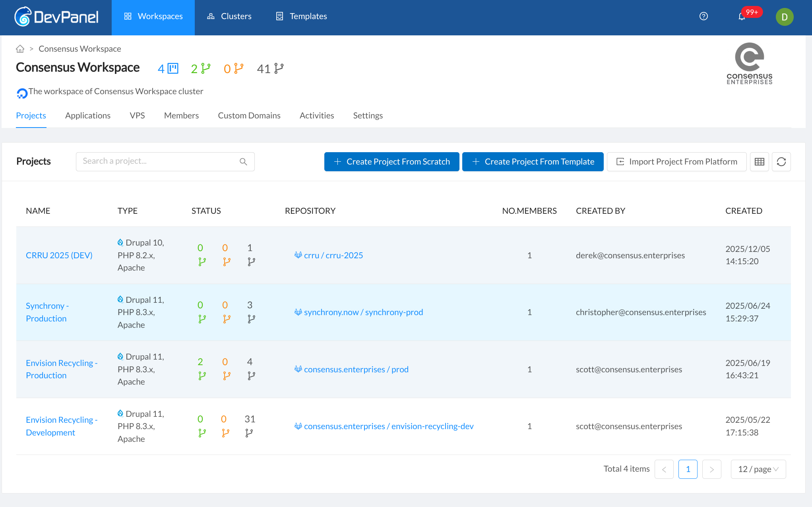The height and width of the screenshot is (507, 812).
Task: Open the Templates nav item
Action: (301, 17)
